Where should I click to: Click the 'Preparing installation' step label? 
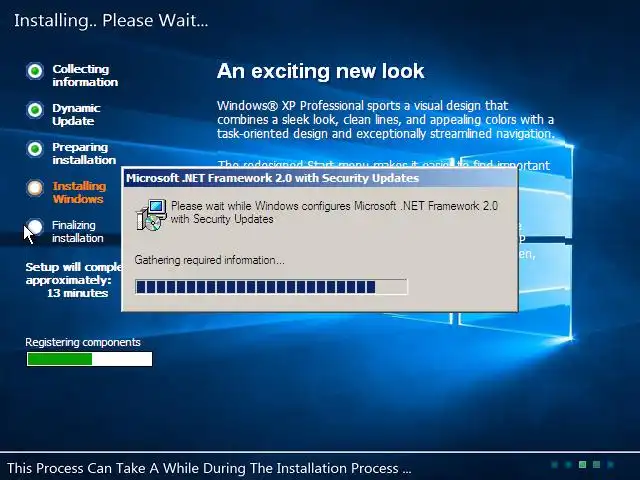(84, 153)
